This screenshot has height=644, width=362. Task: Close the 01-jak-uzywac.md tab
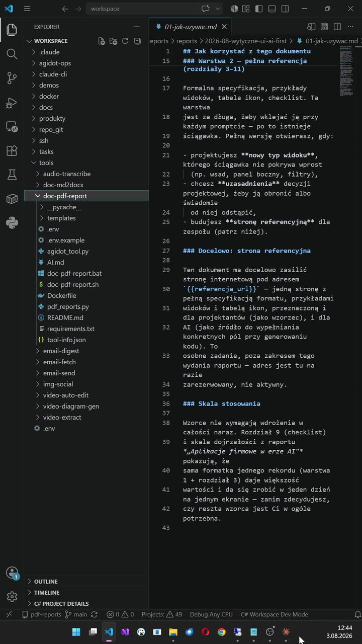[x=224, y=27]
